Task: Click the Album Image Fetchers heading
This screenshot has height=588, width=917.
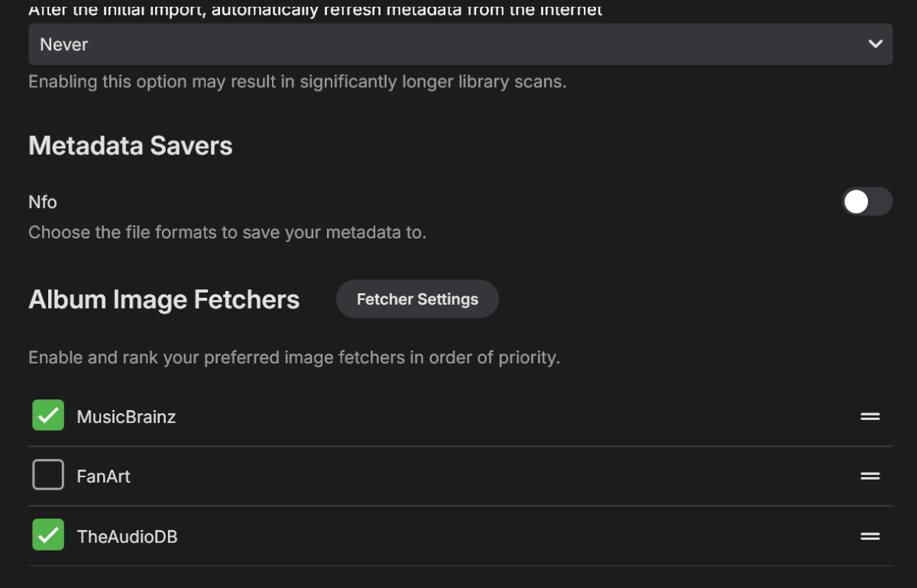Action: [x=164, y=299]
